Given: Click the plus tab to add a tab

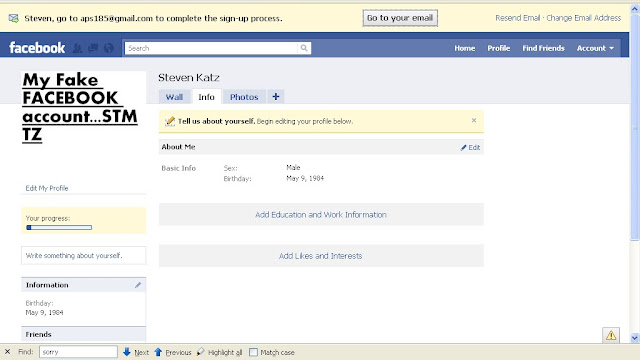Looking at the screenshot, I should point(276,97).
